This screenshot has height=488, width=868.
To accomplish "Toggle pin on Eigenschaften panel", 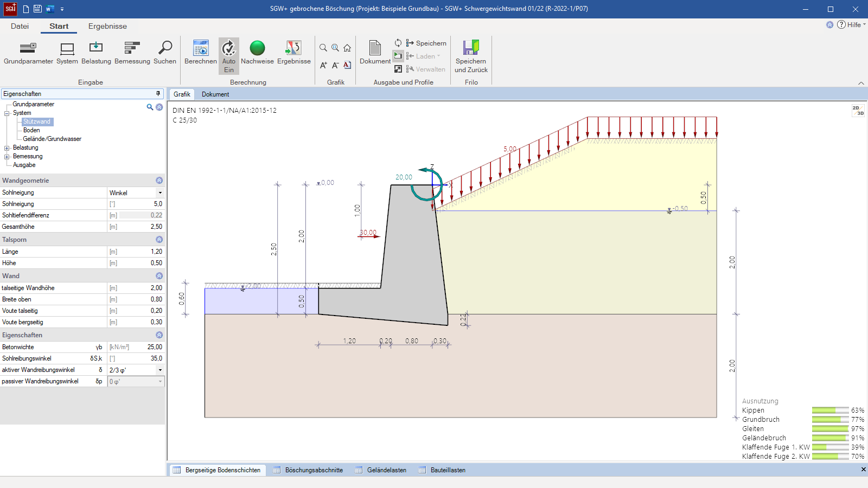I will [x=158, y=94].
